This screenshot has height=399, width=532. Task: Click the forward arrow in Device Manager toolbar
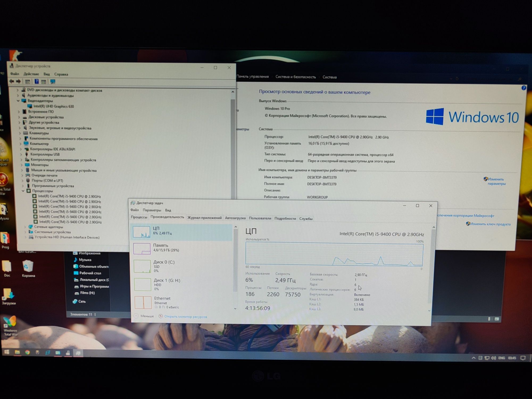tap(18, 81)
